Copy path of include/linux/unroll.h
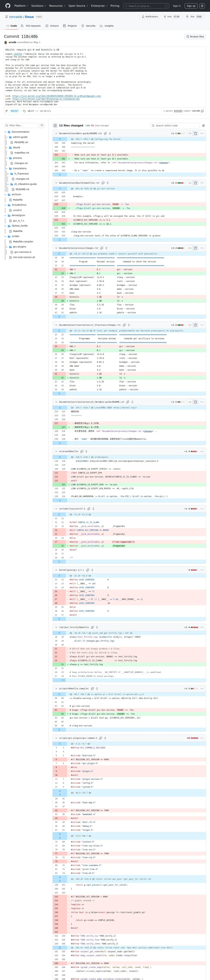Screen dimensions: 210x980 coord(89,509)
